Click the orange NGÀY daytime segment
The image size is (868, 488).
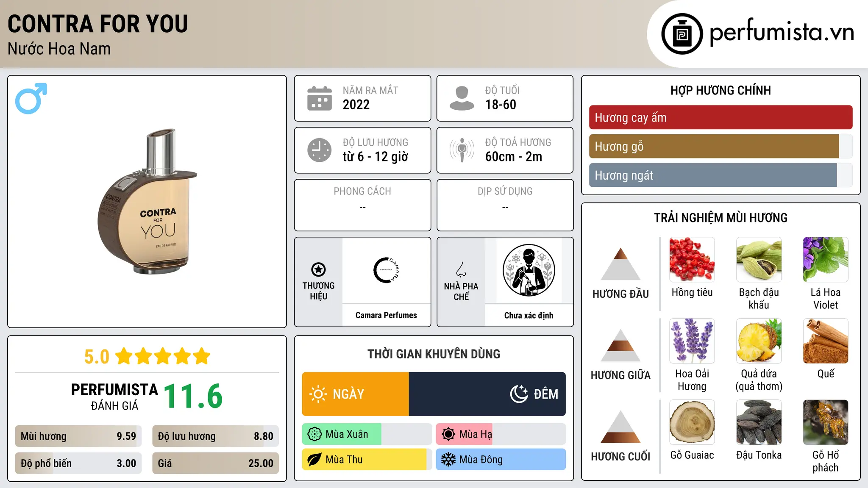pyautogui.click(x=355, y=394)
